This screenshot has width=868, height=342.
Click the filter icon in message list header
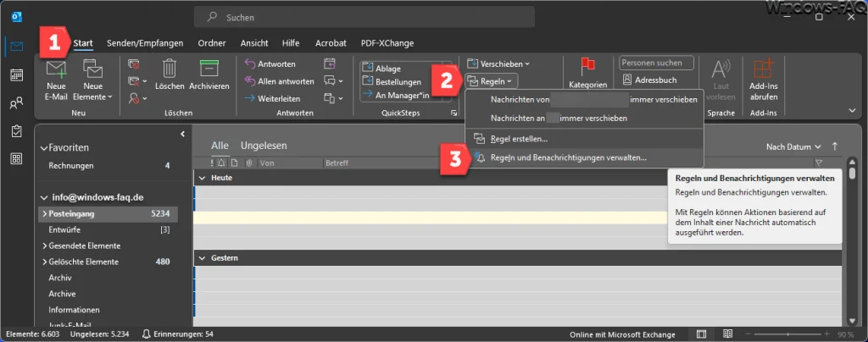819,163
